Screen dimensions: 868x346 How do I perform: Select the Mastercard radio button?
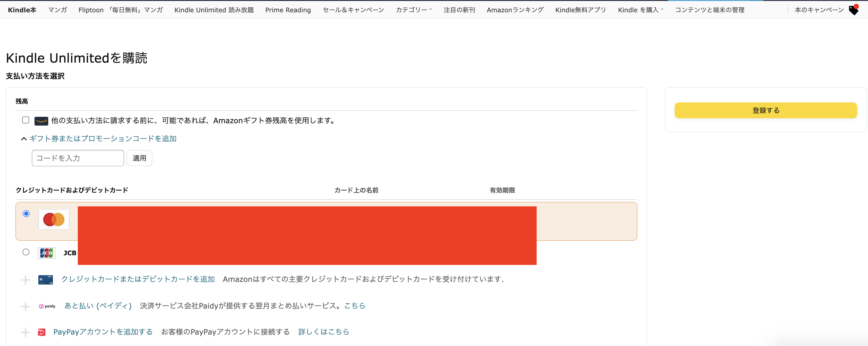coord(26,213)
